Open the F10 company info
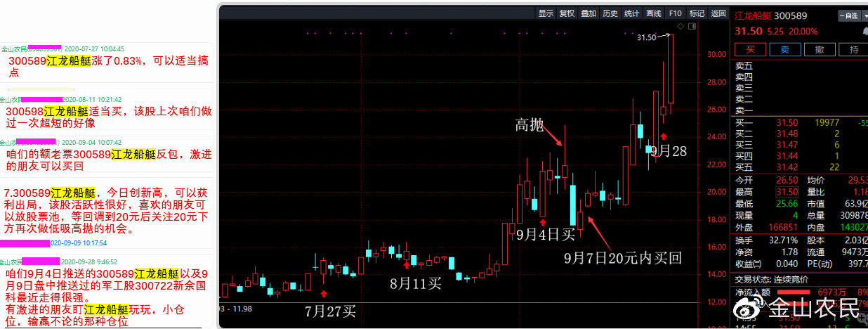This screenshot has height=329, width=868. click(x=676, y=13)
